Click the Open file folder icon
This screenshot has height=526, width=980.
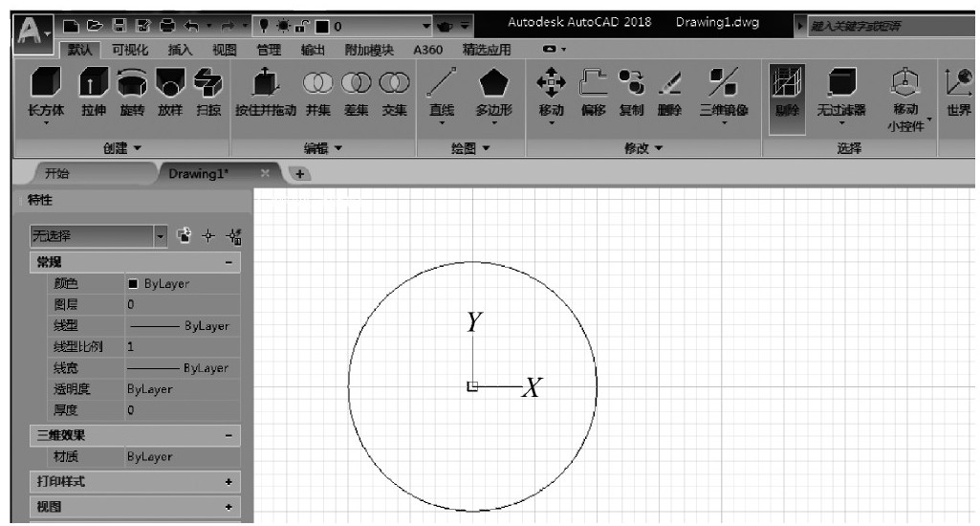[95, 26]
